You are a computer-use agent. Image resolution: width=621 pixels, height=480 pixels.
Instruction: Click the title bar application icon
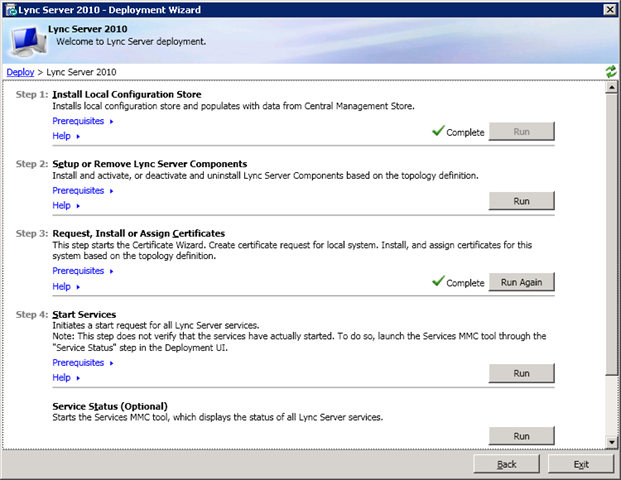[9, 9]
